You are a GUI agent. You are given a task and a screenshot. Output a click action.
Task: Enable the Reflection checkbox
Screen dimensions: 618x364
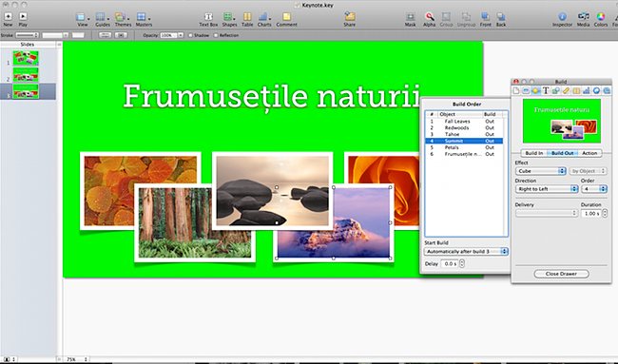tap(216, 35)
